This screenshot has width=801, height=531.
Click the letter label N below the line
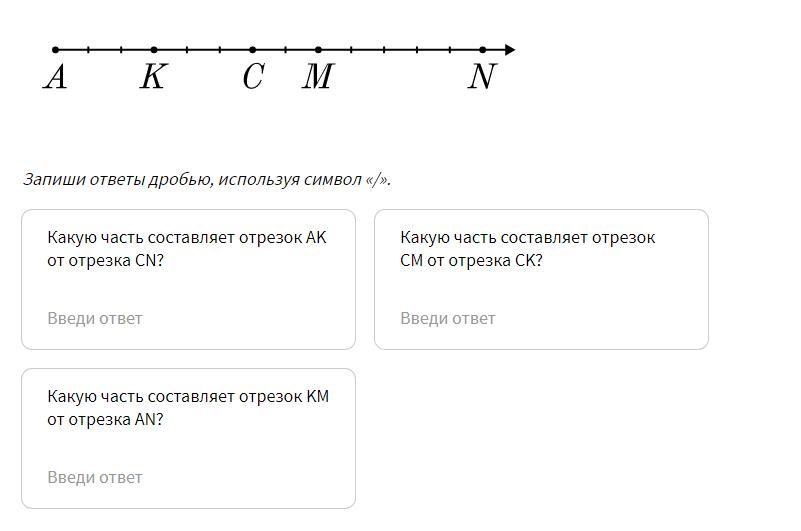click(x=481, y=77)
